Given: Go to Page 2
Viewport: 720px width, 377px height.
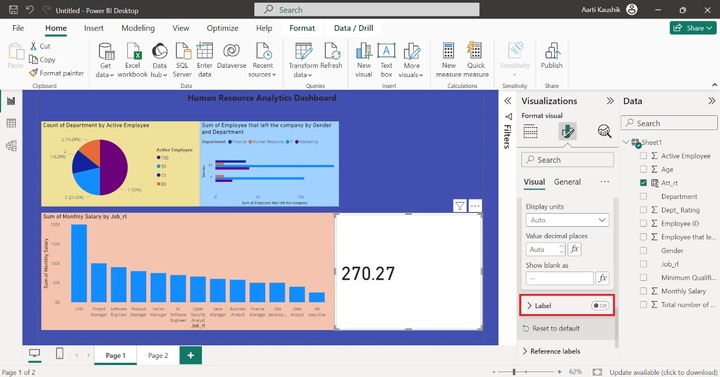Looking at the screenshot, I should (158, 355).
